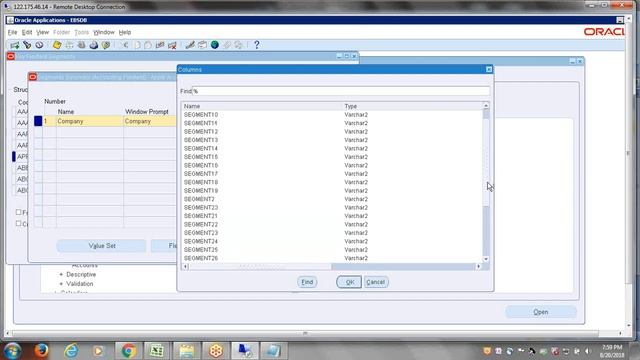
Task: Open the Folder menu
Action: click(61, 32)
